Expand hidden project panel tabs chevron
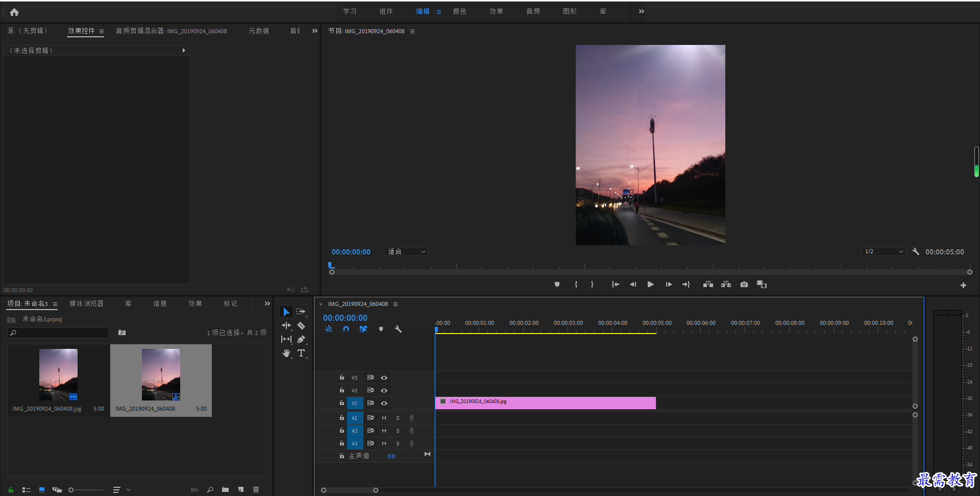 (x=267, y=303)
